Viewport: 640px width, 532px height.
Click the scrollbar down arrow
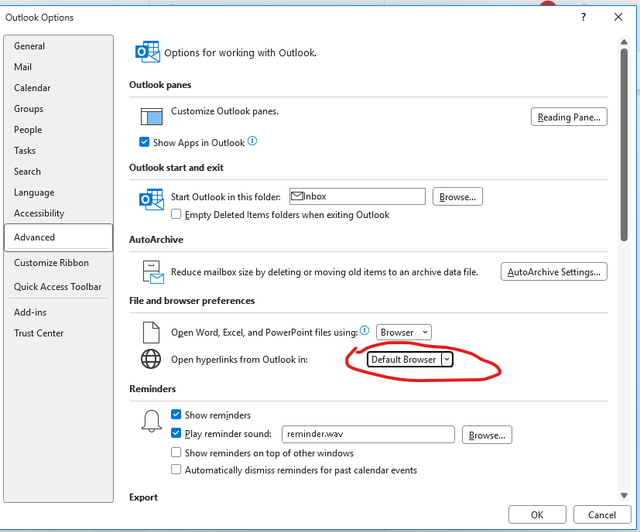click(x=624, y=495)
